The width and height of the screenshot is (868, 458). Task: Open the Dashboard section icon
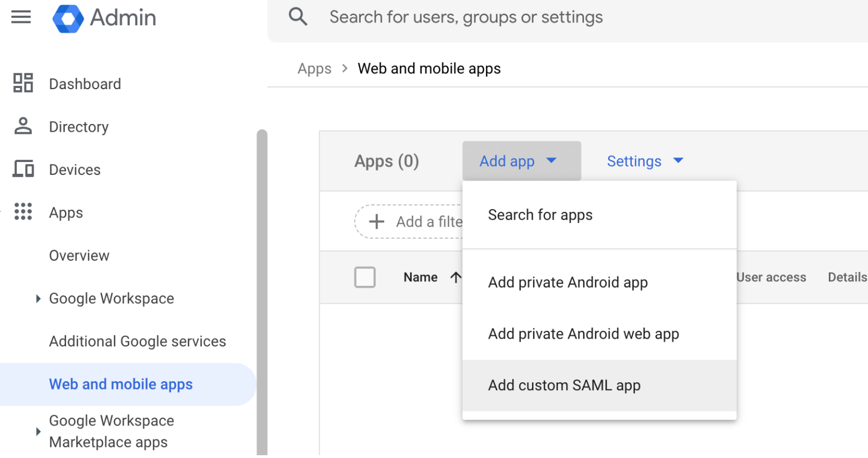pos(22,83)
